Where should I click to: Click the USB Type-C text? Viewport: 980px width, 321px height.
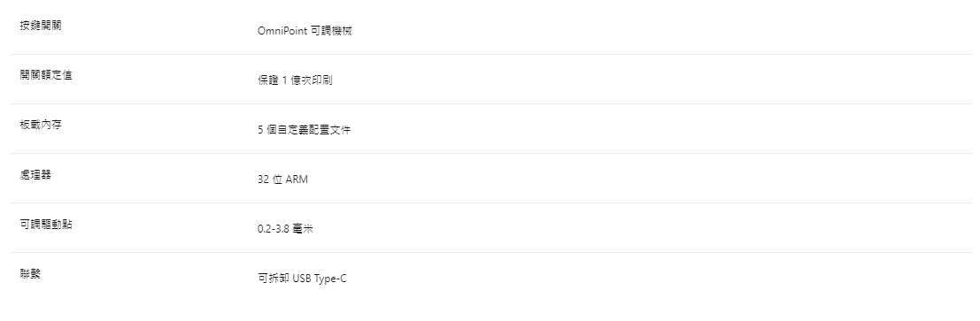(x=320, y=279)
